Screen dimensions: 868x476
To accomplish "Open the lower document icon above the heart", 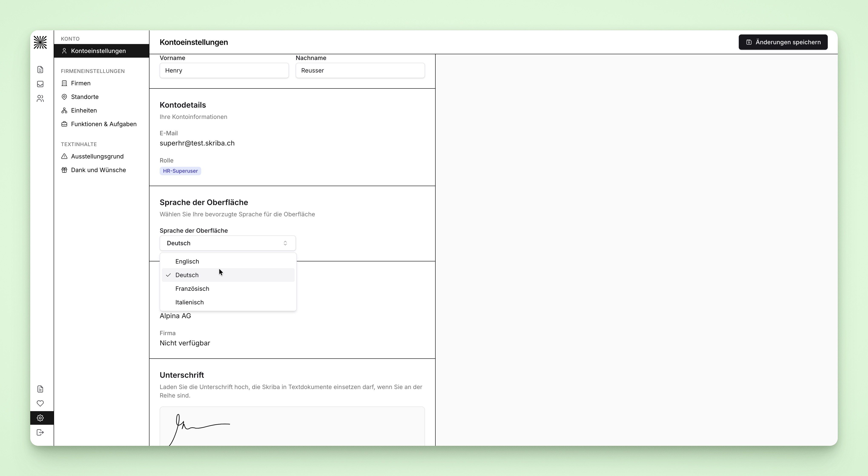I will tap(40, 389).
